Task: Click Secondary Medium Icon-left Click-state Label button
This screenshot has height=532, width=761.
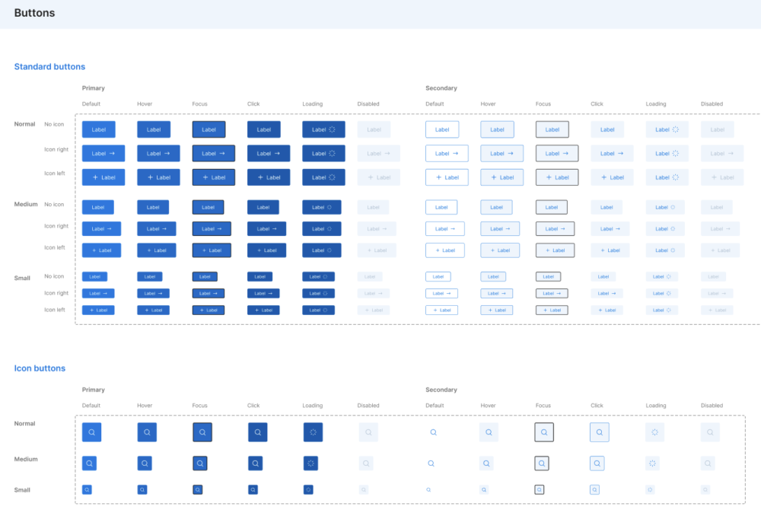Action: point(610,250)
